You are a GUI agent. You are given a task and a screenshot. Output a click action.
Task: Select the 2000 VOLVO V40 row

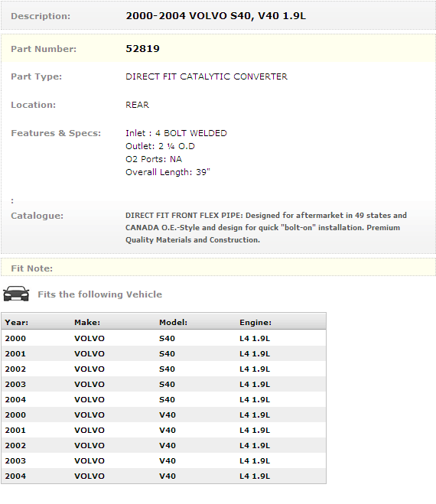pos(164,415)
